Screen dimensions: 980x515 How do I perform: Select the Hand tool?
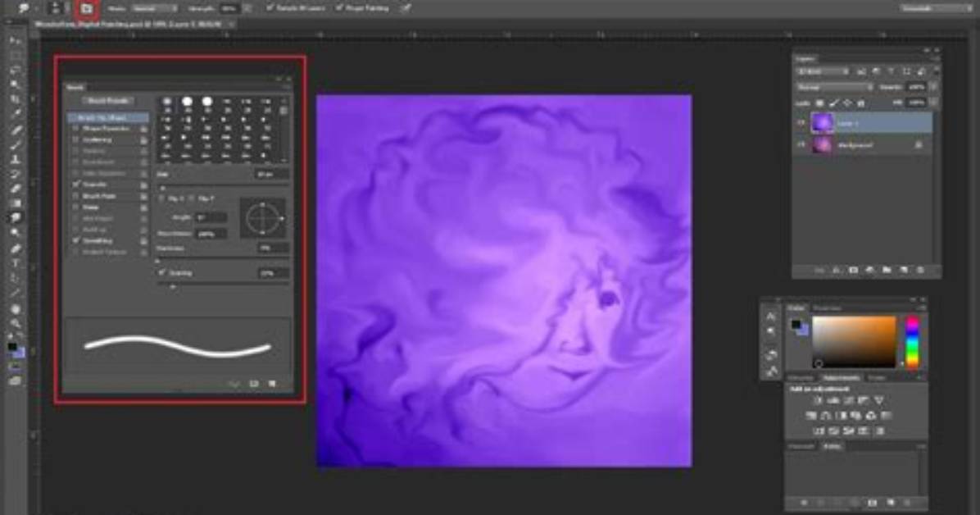pyautogui.click(x=15, y=309)
